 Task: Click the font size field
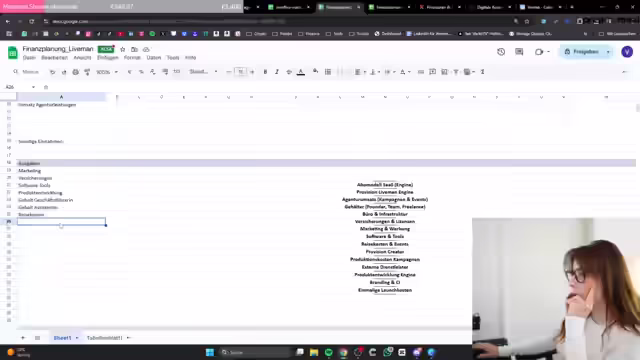point(241,72)
